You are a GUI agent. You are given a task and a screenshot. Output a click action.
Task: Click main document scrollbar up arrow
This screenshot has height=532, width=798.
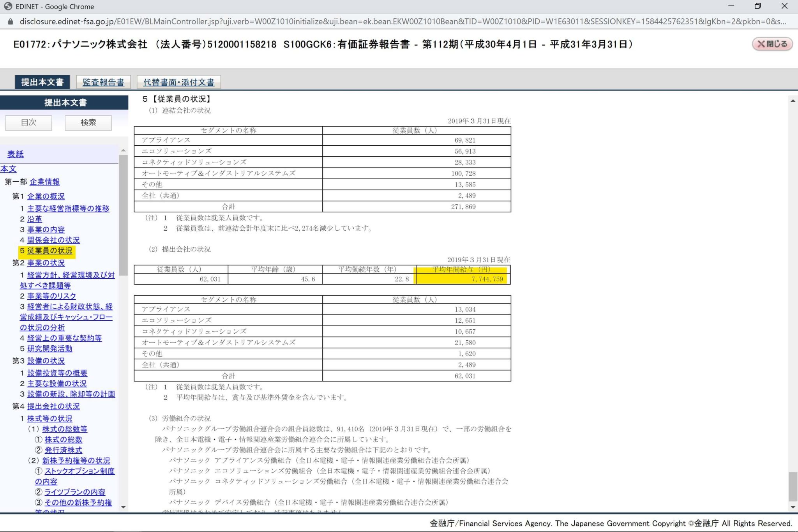[793, 101]
